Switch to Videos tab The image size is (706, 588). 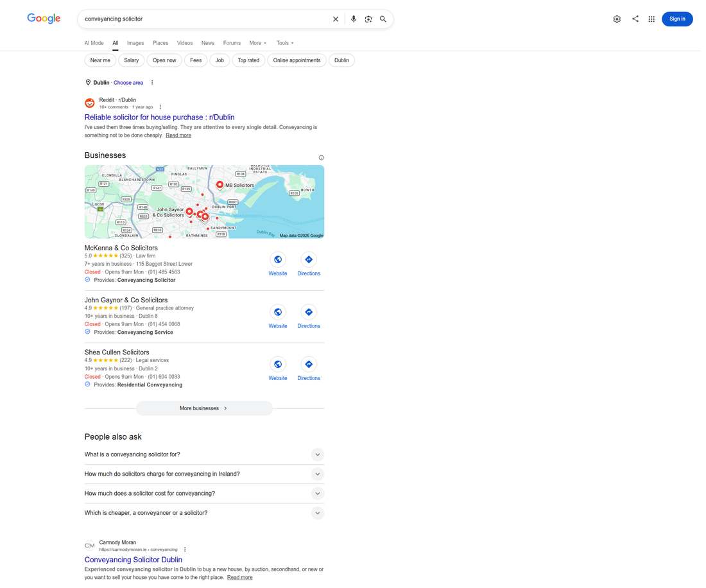(x=185, y=43)
